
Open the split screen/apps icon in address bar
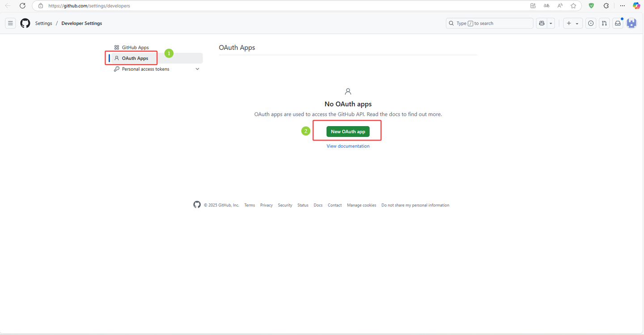pyautogui.click(x=533, y=6)
